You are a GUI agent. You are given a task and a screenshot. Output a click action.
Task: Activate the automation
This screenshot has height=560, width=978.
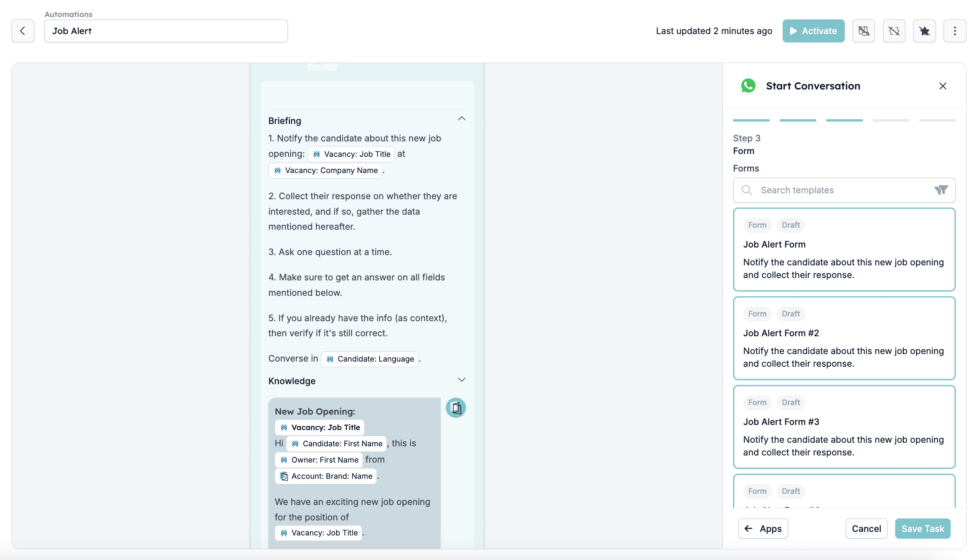click(x=814, y=31)
